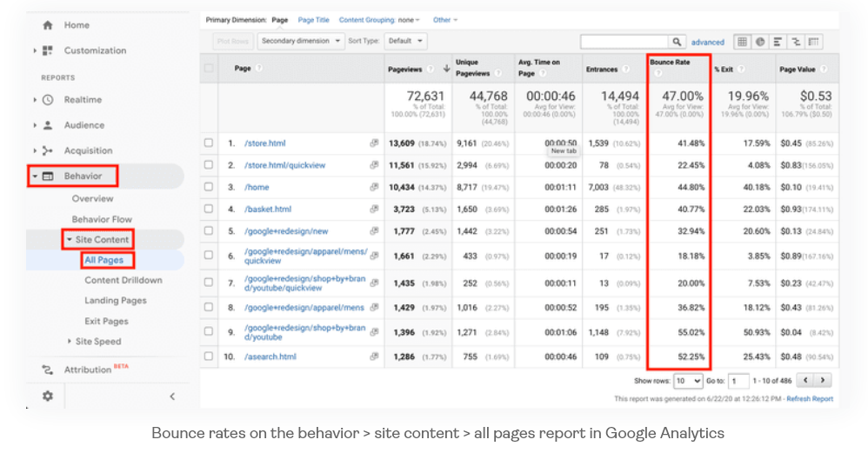This screenshot has height=453, width=868.
Task: Open the Show rows dropdown
Action: point(688,381)
